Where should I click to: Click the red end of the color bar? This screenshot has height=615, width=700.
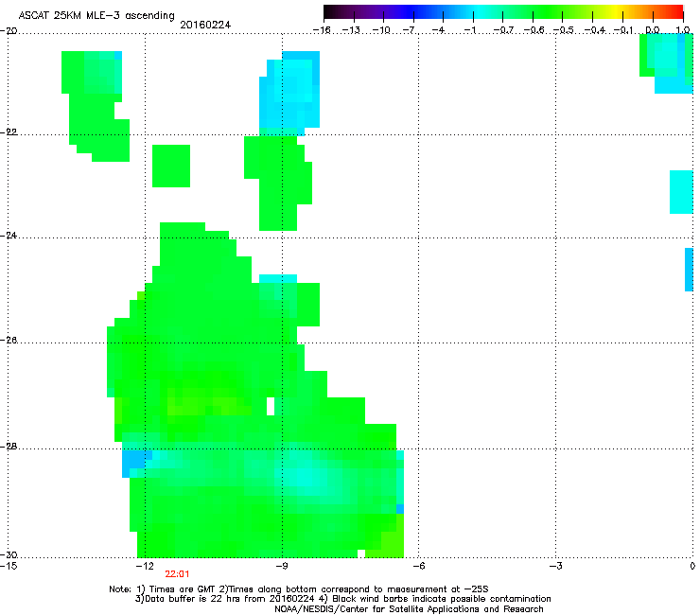pos(676,11)
